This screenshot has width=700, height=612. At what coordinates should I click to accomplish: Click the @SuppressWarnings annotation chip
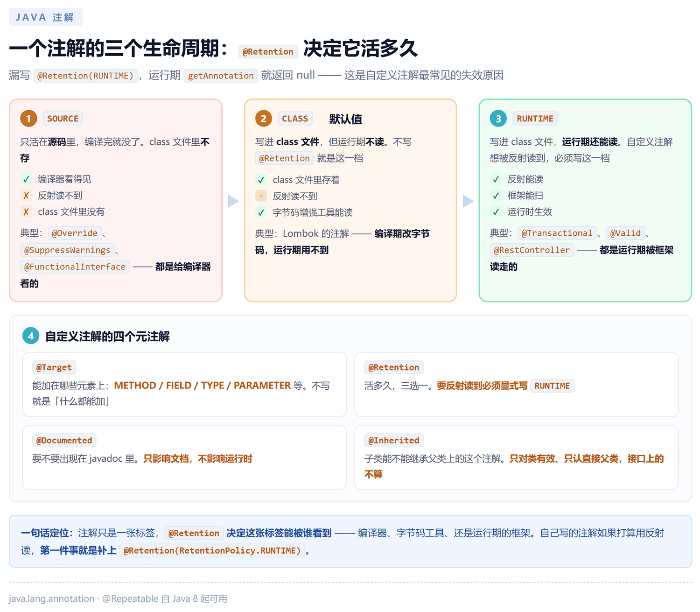coord(67,250)
